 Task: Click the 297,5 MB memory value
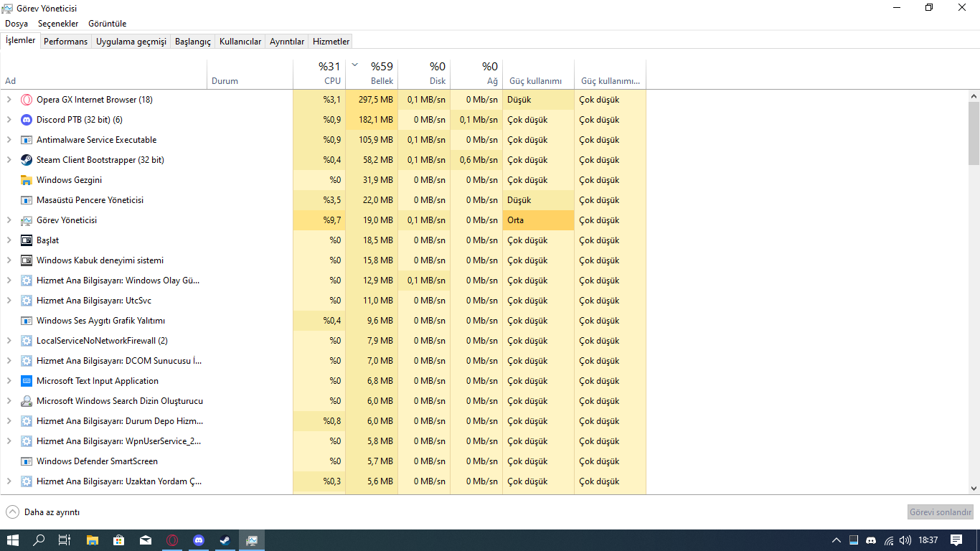pos(375,100)
